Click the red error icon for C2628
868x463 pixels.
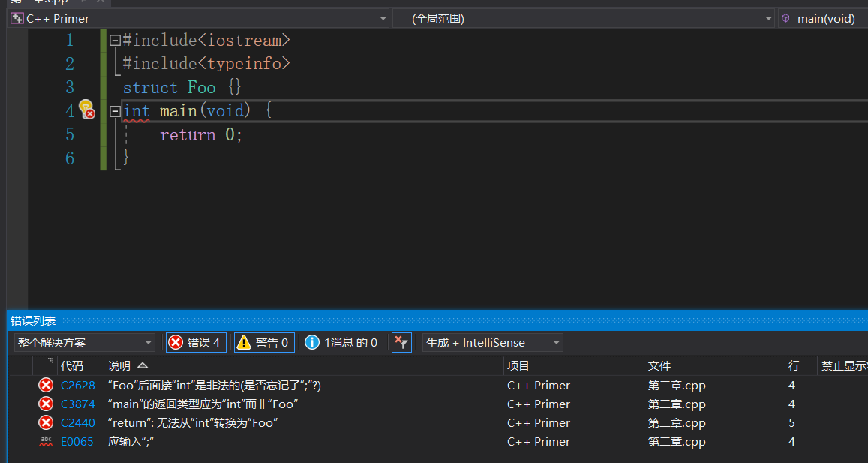[x=46, y=386]
